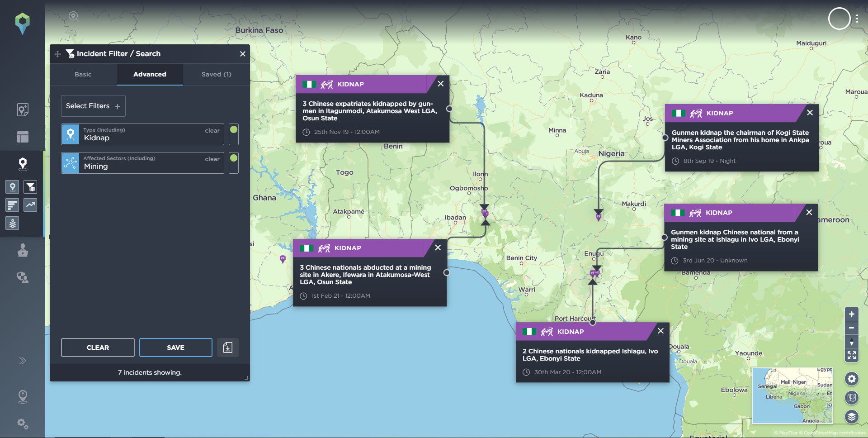Open settings gears at sidebar bottom
Screen dimensions: 868x438
pyautogui.click(x=23, y=424)
